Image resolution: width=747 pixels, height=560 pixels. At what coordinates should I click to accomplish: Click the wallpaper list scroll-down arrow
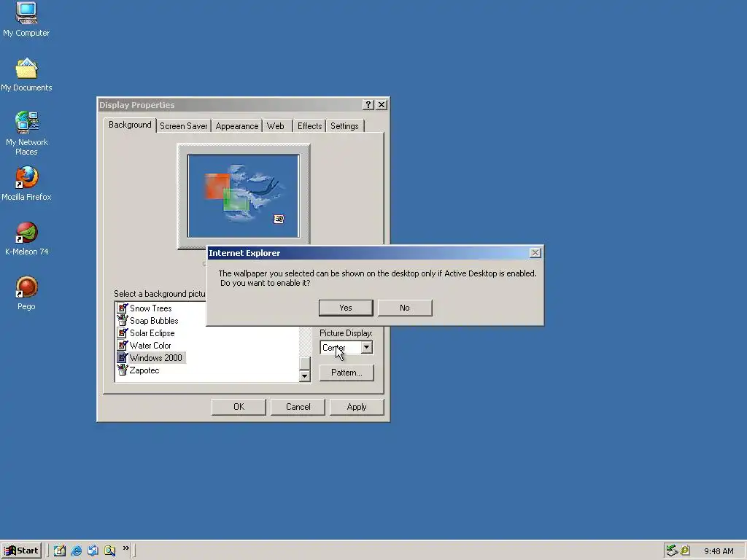click(305, 376)
